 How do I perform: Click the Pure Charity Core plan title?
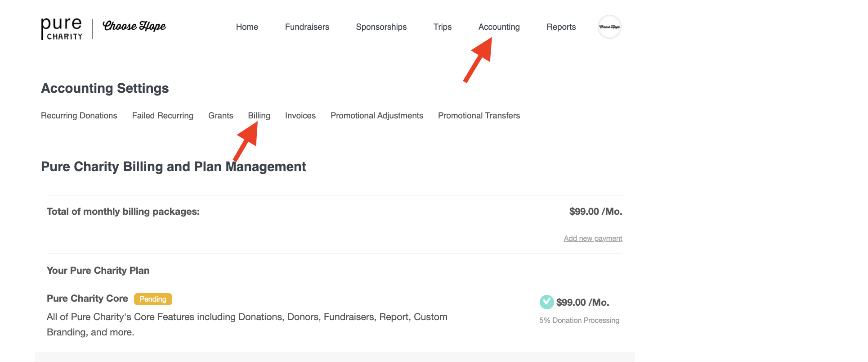(x=87, y=299)
